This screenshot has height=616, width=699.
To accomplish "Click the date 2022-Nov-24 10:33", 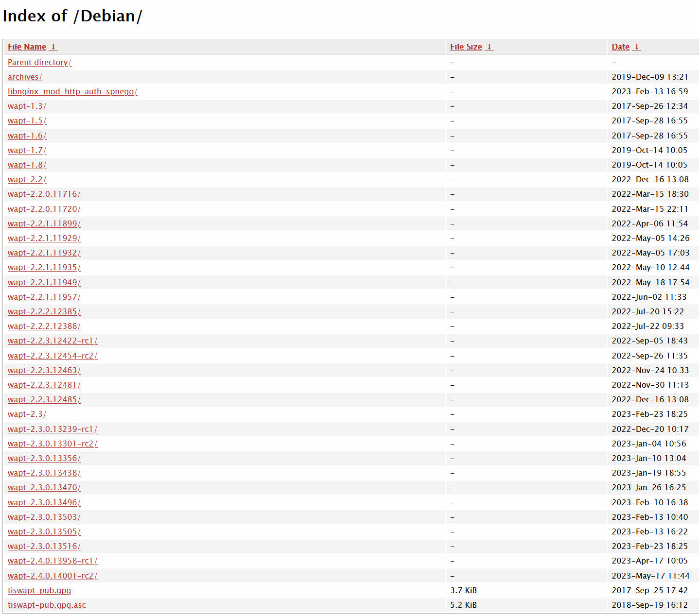I will tap(650, 370).
